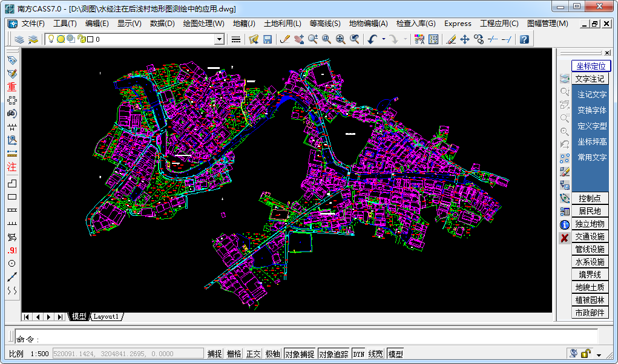
Task: Click the zoom extents icon
Action: [x=341, y=39]
